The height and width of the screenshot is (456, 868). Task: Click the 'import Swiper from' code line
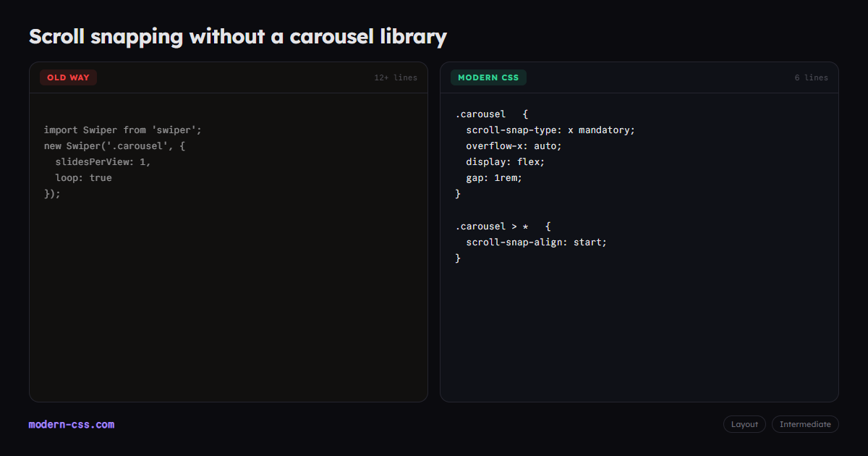(x=123, y=130)
